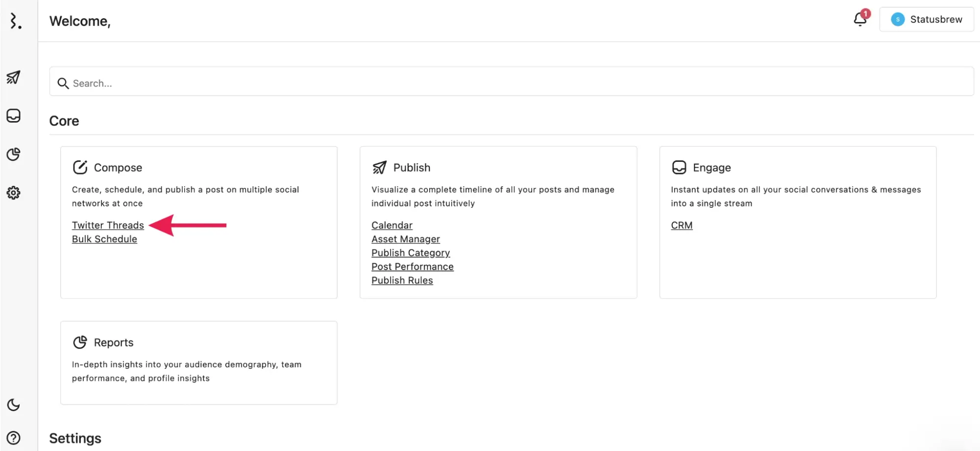This screenshot has width=980, height=451.
Task: Open the CRM link under Engage
Action: (682, 225)
